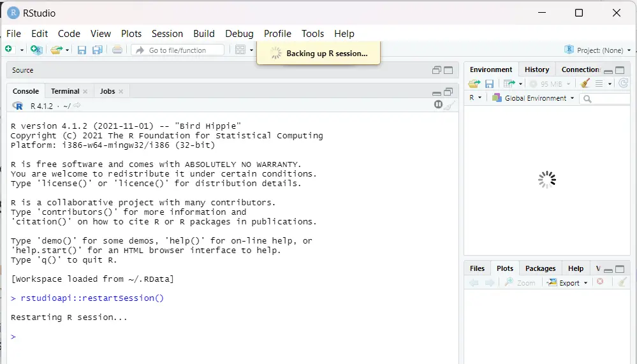Screen dimensions: 637x364
Task: Open the panes layout dropdown arrow
Action: click(251, 50)
